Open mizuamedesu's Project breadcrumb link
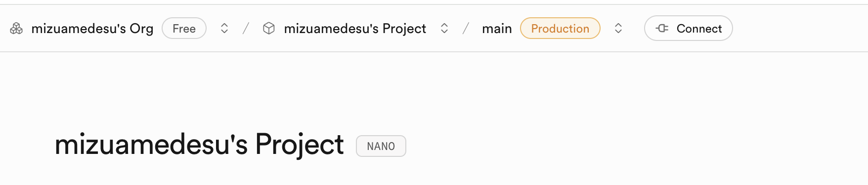Image resolution: width=868 pixels, height=185 pixels. pos(355,29)
